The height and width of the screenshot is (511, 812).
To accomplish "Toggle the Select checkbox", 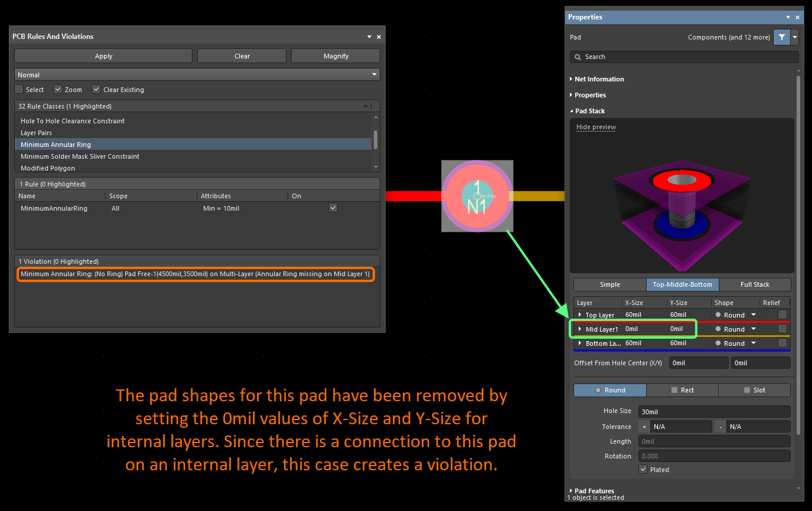I will click(19, 90).
